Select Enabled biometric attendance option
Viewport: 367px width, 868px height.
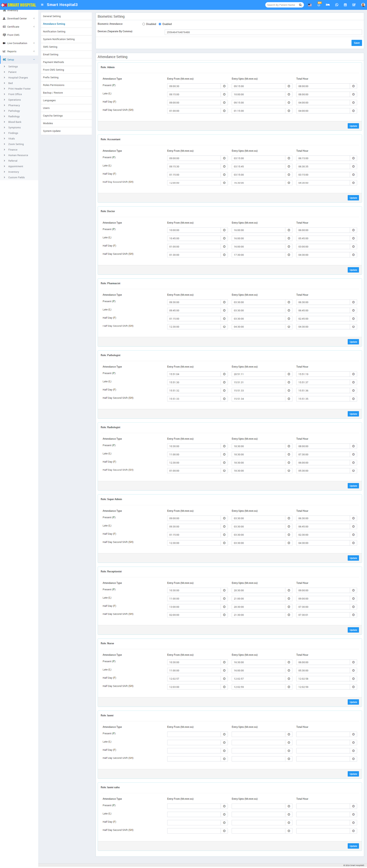click(x=160, y=24)
